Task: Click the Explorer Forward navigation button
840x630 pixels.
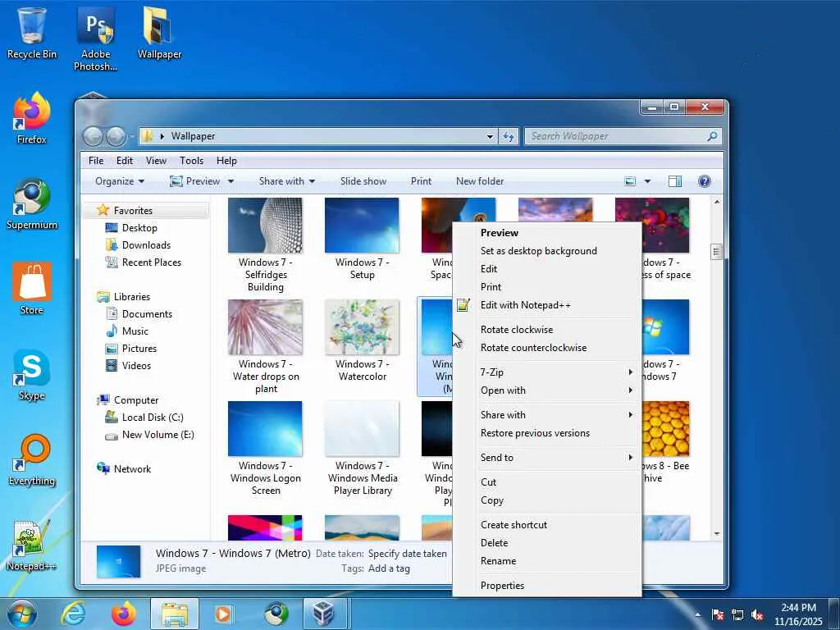Action: (116, 137)
